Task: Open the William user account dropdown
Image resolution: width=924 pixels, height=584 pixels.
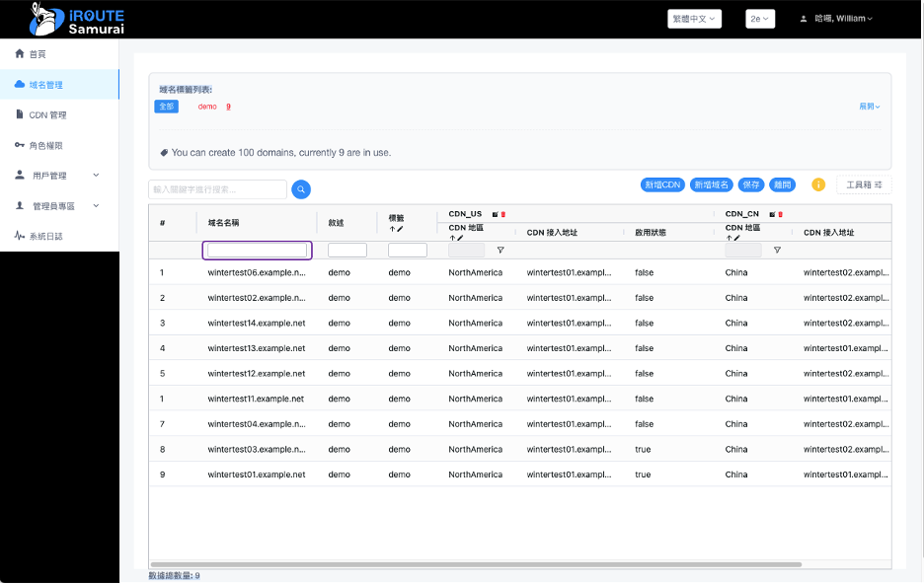Action: point(836,19)
